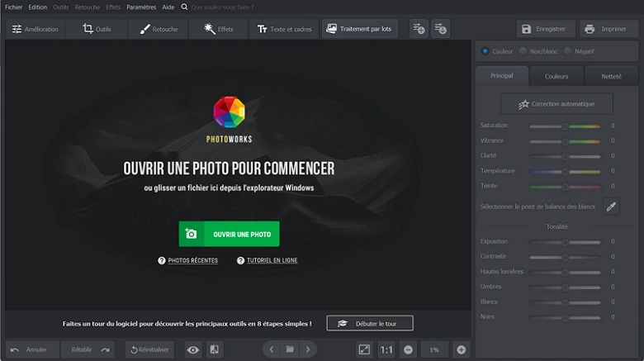Screen dimensions: 644x361
Task: Click the Tonalité section label
Action: point(556,226)
